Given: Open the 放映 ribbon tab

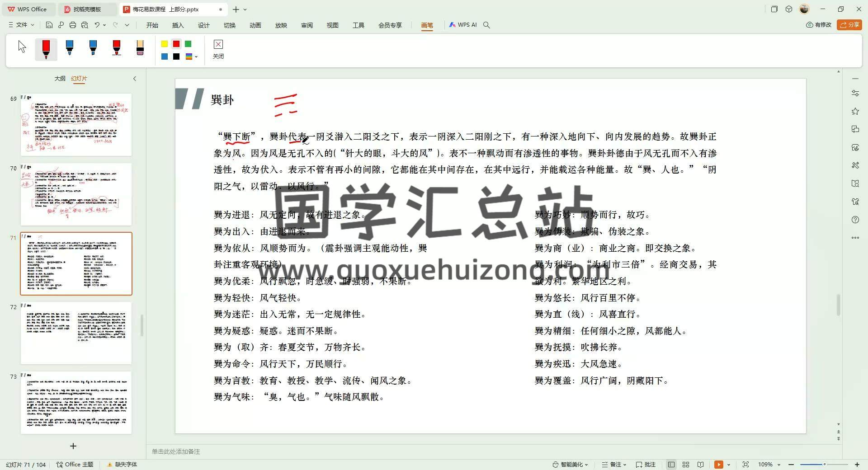Looking at the screenshot, I should click(x=281, y=25).
